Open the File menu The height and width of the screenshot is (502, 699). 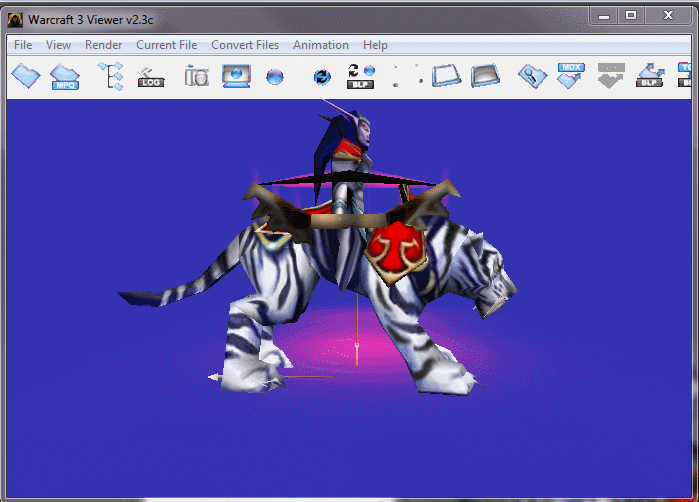[23, 45]
